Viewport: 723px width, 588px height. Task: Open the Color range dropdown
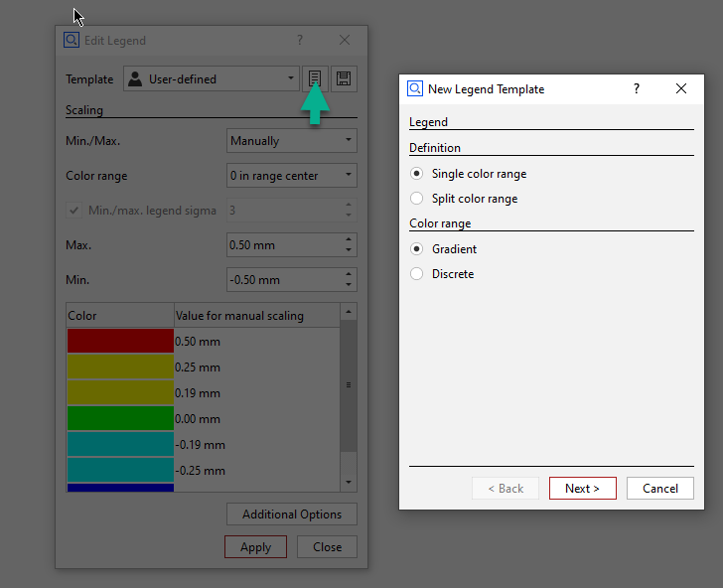pyautogui.click(x=291, y=176)
